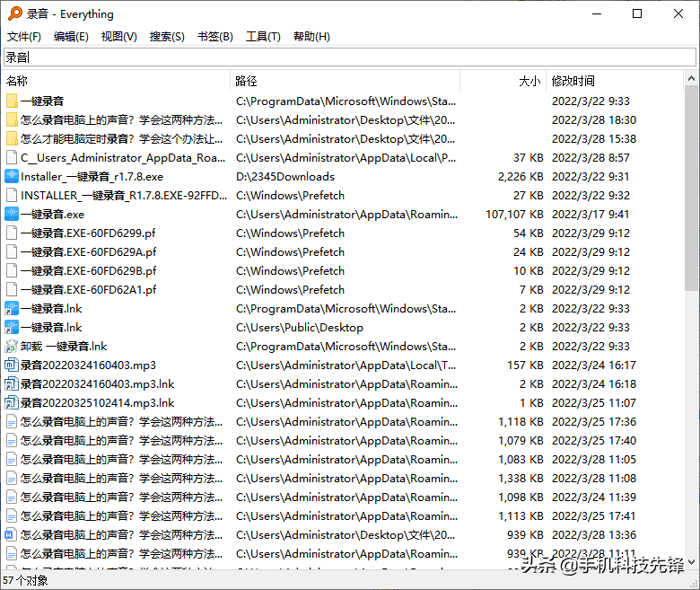Click the 一键录音.exe application icon

pos(12,215)
